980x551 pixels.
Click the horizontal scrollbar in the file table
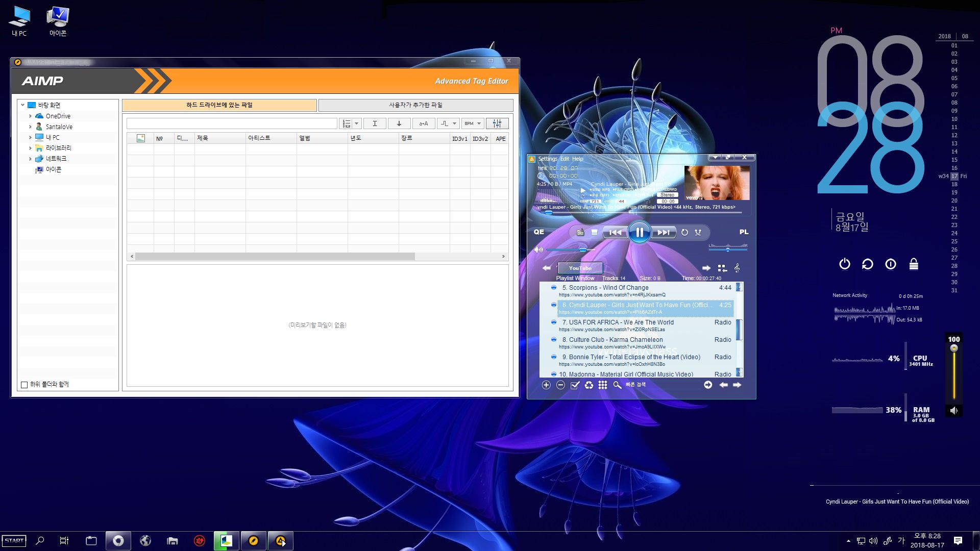pos(275,257)
